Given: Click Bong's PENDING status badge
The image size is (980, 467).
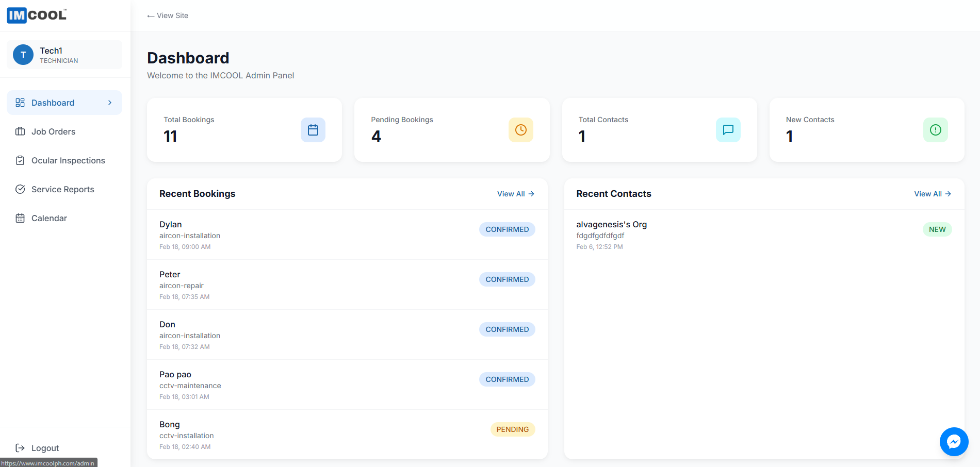Looking at the screenshot, I should point(513,429).
